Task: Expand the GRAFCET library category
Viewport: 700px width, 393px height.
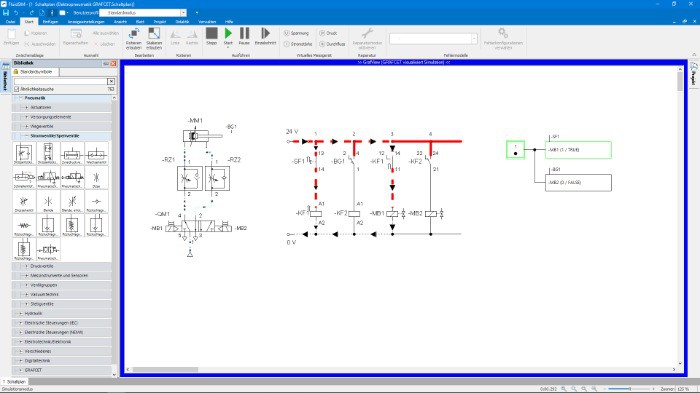Action: [x=21, y=370]
